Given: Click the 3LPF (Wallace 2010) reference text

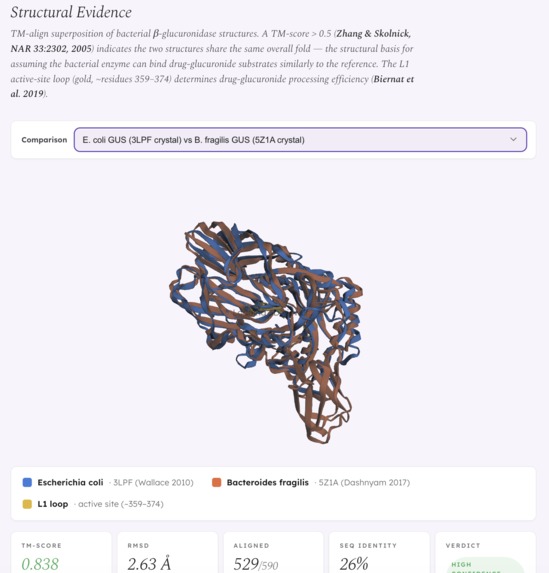Looking at the screenshot, I should (x=153, y=482).
